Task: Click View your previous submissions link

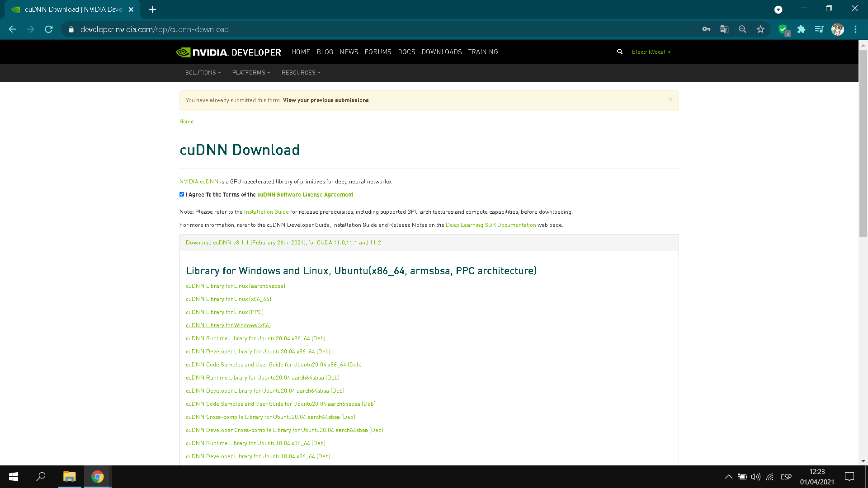Action: [x=325, y=100]
